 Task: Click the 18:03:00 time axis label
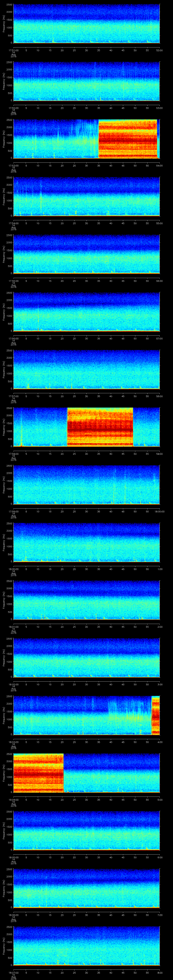[13, 742]
